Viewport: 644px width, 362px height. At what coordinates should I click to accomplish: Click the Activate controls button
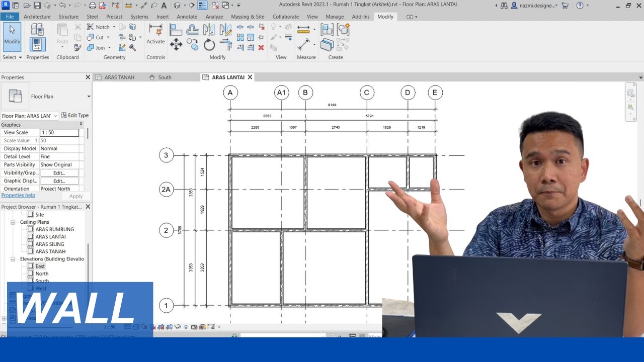pyautogui.click(x=155, y=35)
